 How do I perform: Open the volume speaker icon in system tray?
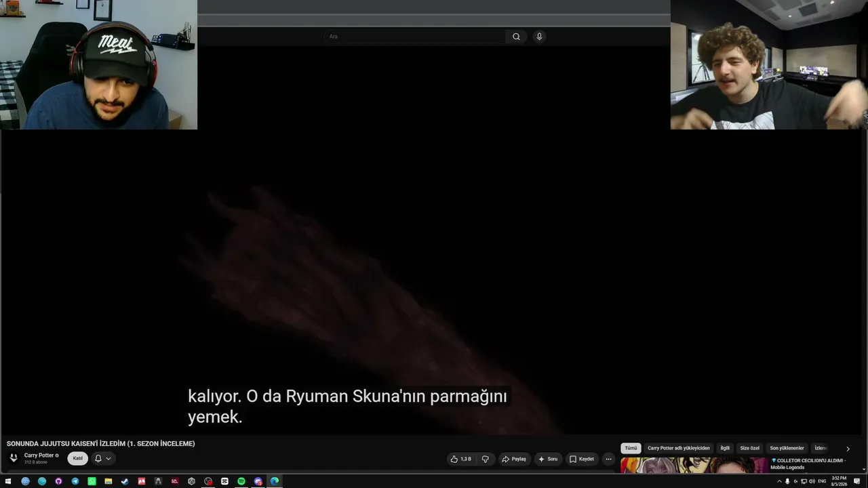812,481
